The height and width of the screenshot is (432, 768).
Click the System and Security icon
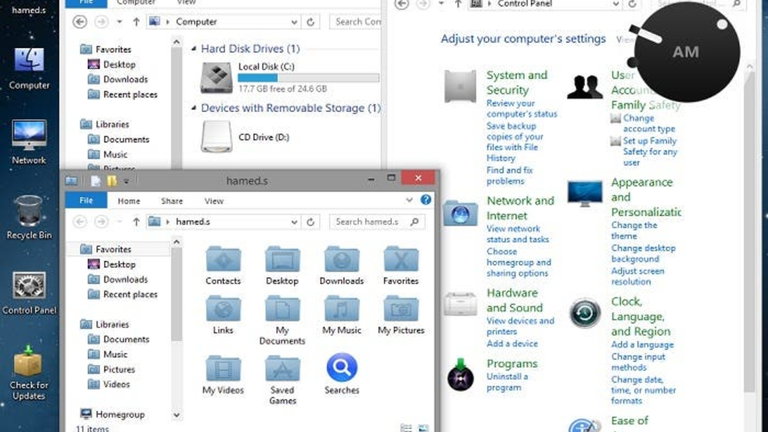pyautogui.click(x=460, y=86)
